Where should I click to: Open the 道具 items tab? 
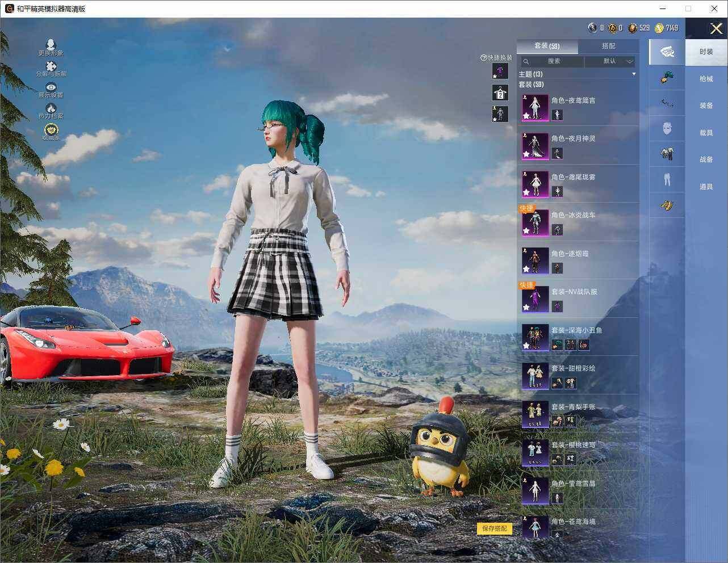click(x=706, y=187)
